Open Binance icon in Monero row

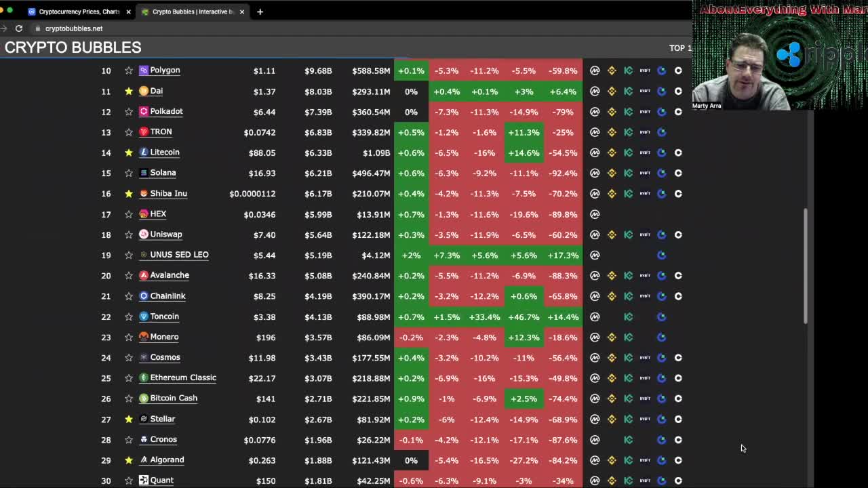coord(612,338)
